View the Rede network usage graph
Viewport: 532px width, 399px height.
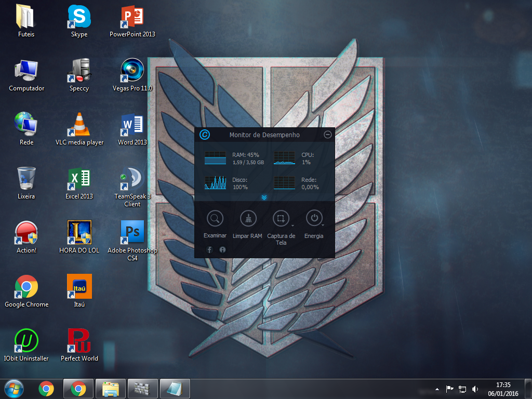coord(284,182)
